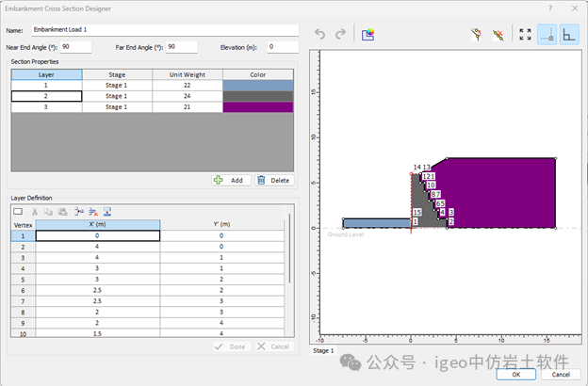
Task: Click the Name field with Embankment Load 1
Action: [x=165, y=29]
